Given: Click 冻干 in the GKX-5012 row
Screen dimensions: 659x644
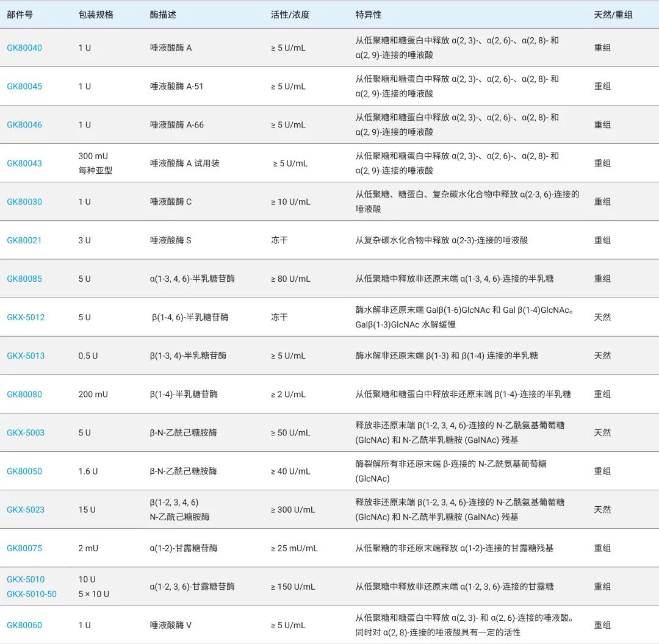Looking at the screenshot, I should [x=279, y=317].
